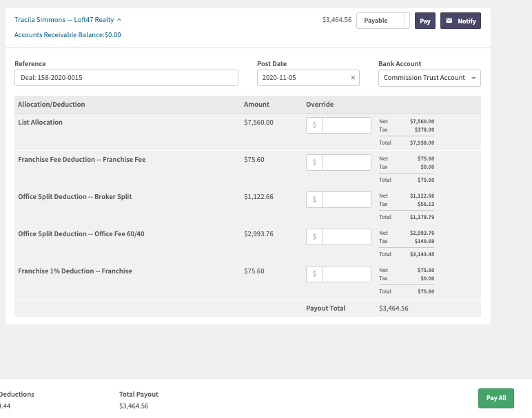Open Tracila Simmons — Loft47 Realty link
This screenshot has height=418, width=532.
pos(64,20)
